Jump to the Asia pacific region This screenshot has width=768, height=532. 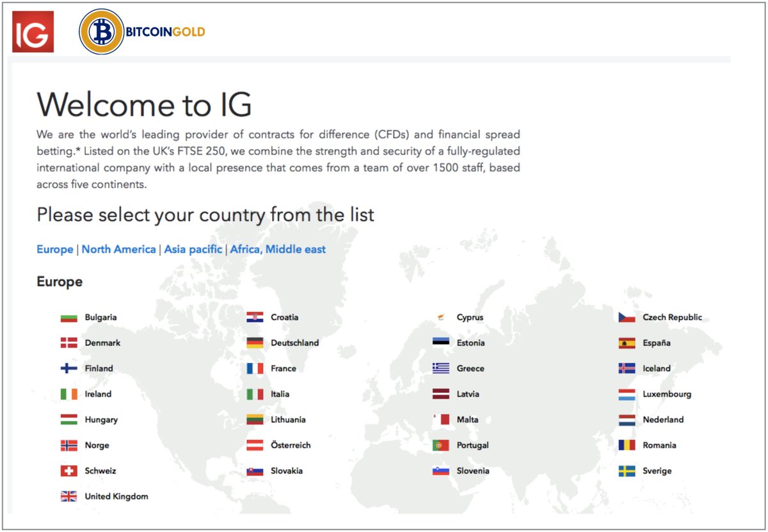(193, 250)
